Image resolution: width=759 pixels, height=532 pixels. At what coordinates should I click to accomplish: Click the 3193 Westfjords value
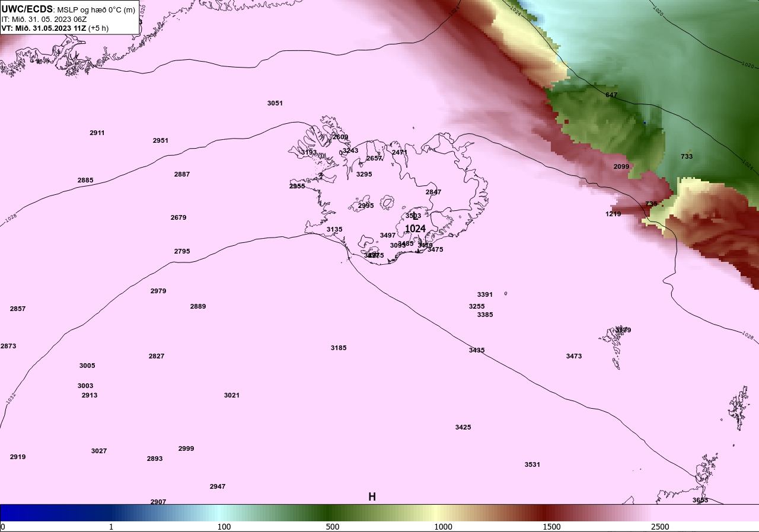pyautogui.click(x=309, y=152)
